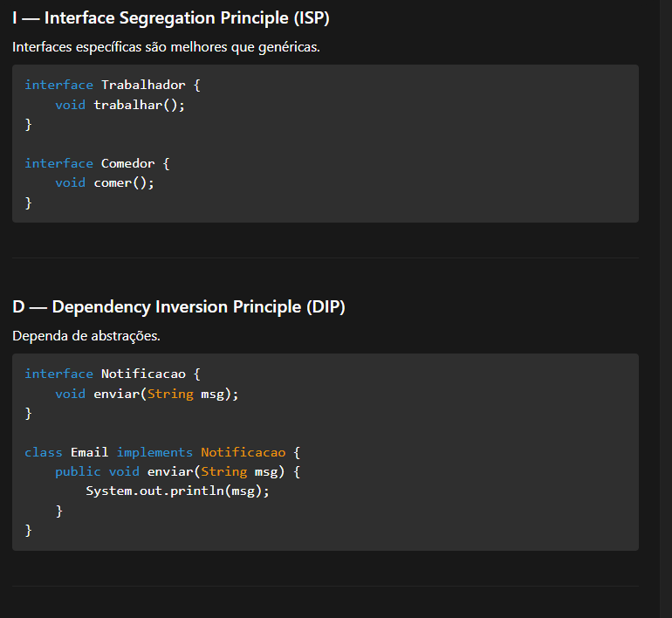This screenshot has width=672, height=618.
Task: Click the implements keyword
Action: [154, 452]
